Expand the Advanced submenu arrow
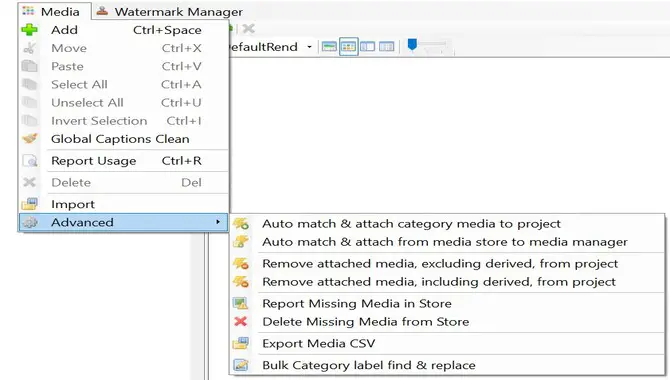670x380 pixels. (x=218, y=222)
